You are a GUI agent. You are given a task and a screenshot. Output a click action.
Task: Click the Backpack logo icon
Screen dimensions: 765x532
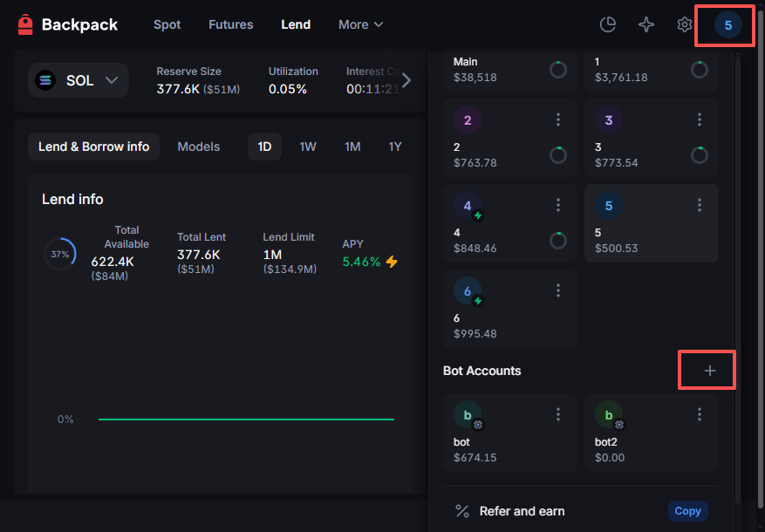click(25, 25)
